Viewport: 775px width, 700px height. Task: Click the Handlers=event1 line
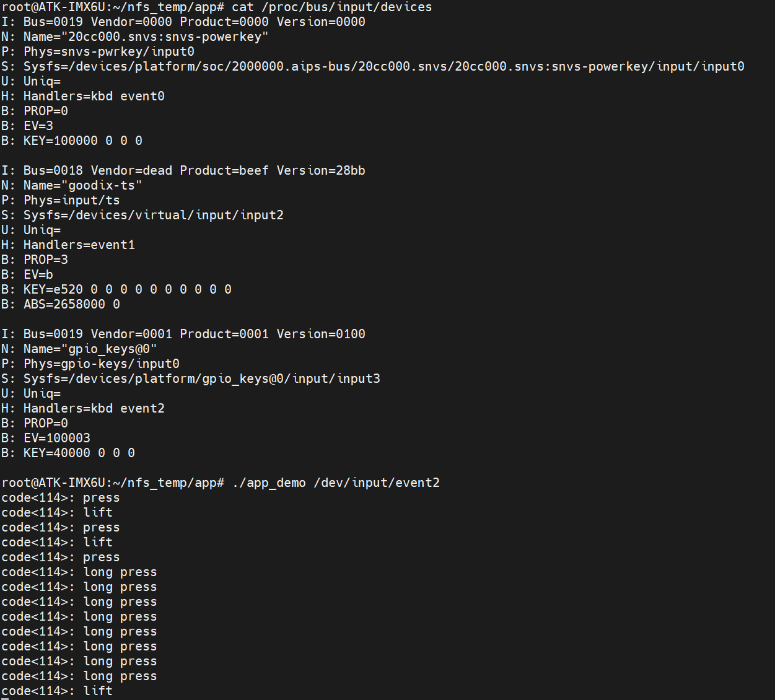click(x=79, y=245)
